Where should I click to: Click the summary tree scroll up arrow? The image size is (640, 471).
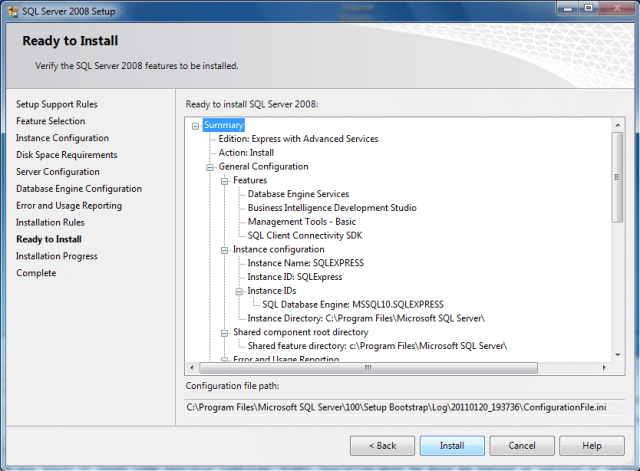pos(618,125)
